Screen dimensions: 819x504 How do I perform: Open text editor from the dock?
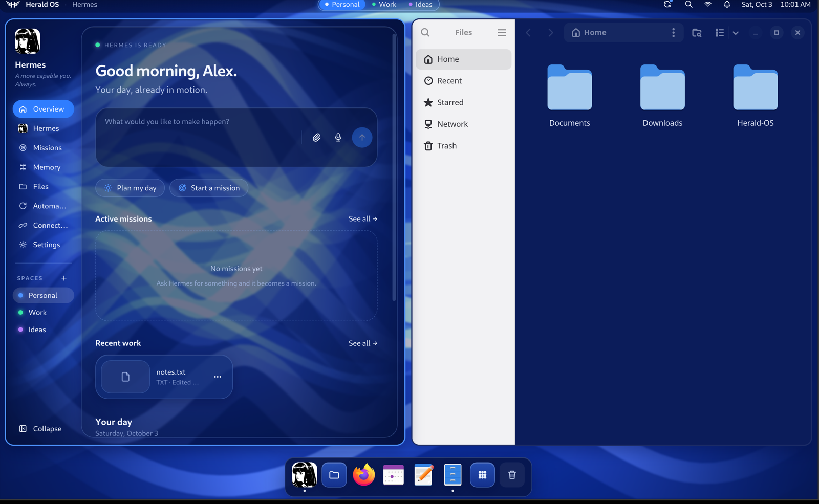(x=423, y=475)
